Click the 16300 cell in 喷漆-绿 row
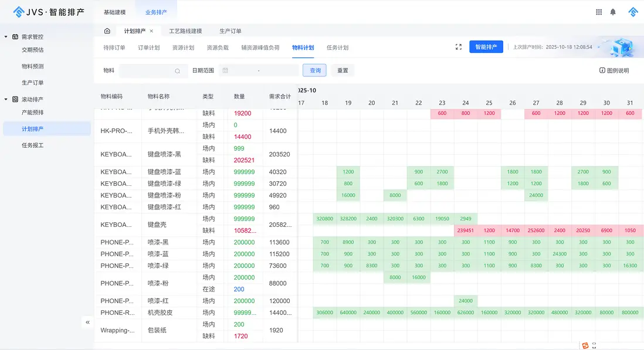 (x=630, y=266)
